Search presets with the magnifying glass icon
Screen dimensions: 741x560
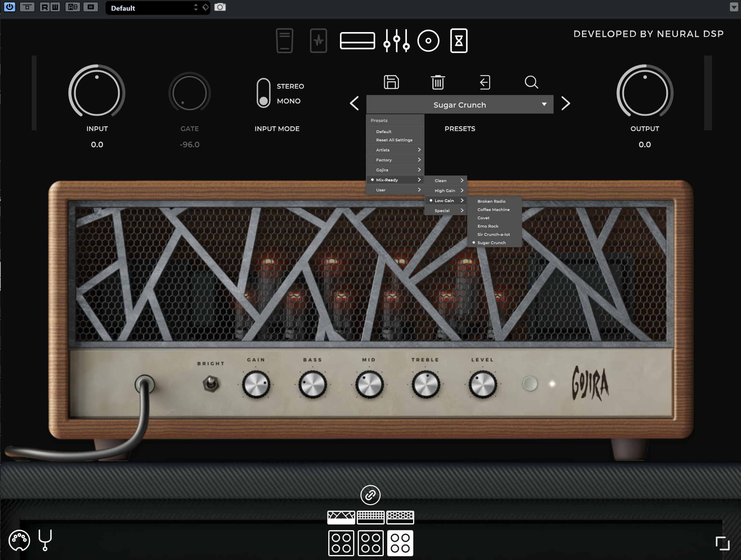pyautogui.click(x=531, y=82)
